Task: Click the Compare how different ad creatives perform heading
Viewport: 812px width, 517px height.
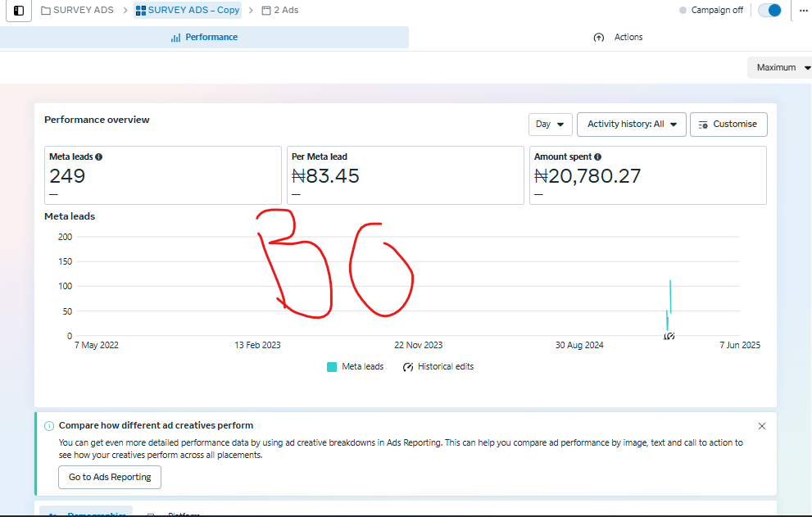Action: (x=156, y=425)
